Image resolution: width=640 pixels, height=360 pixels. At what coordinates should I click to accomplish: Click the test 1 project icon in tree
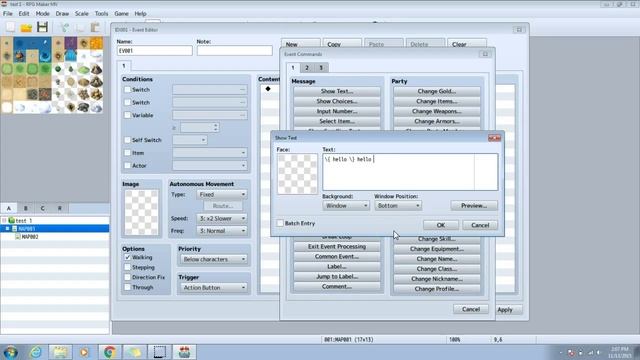(12, 220)
